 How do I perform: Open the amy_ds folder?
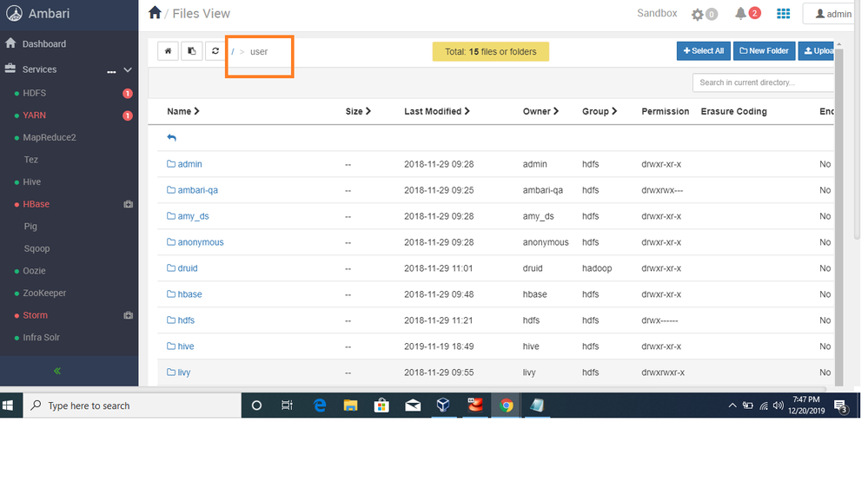point(188,216)
